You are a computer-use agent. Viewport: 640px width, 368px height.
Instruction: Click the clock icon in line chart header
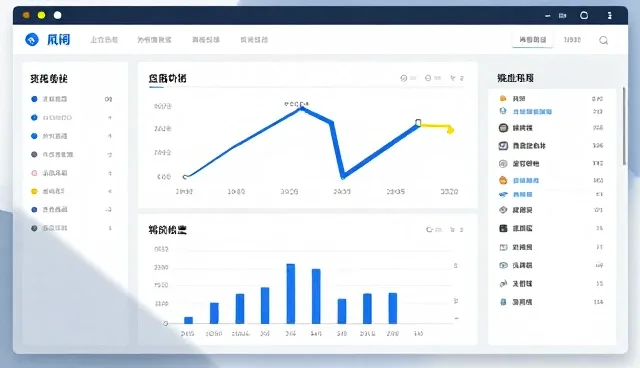pyautogui.click(x=404, y=78)
